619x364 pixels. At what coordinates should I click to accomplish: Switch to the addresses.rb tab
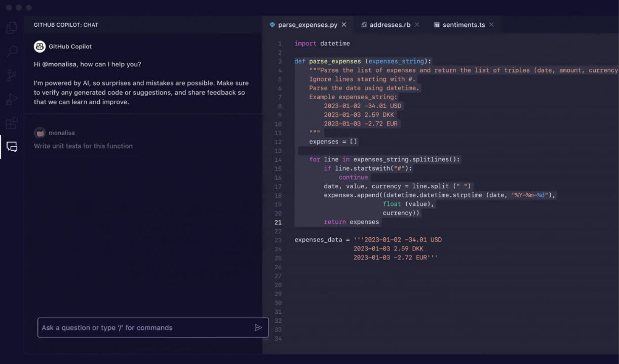click(x=390, y=25)
